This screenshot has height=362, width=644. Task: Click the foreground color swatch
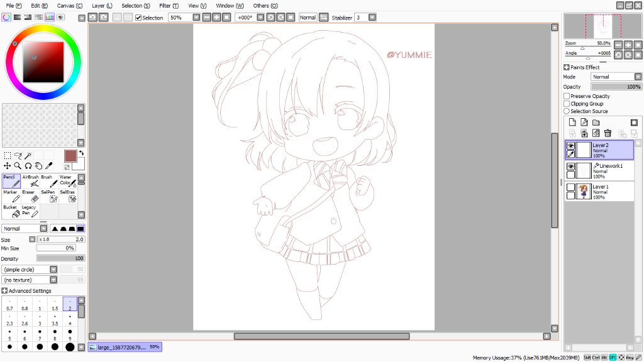tap(70, 156)
